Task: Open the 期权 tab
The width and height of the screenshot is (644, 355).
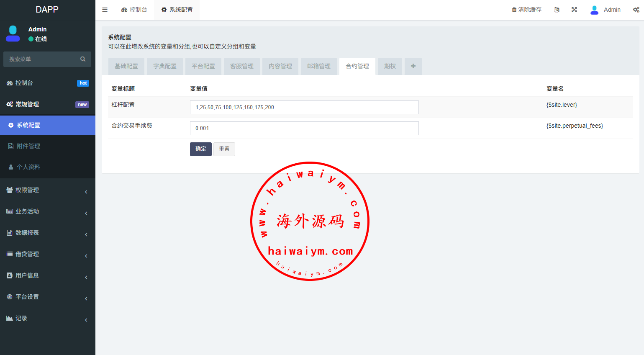Action: point(390,66)
